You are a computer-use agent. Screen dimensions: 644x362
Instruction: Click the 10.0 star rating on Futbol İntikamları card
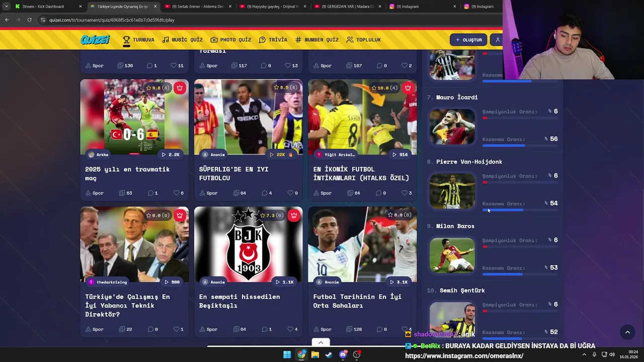pos(383,87)
